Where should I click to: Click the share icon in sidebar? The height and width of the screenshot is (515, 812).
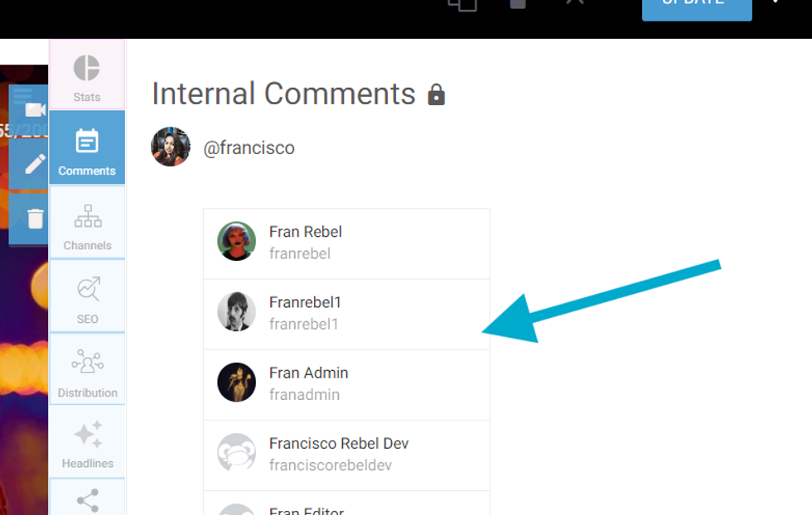pos(87,498)
